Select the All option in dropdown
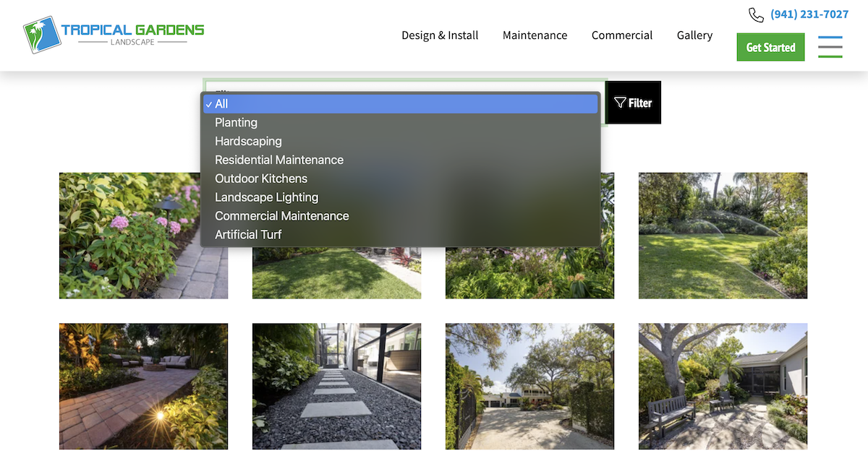This screenshot has height=469, width=868. (x=401, y=104)
